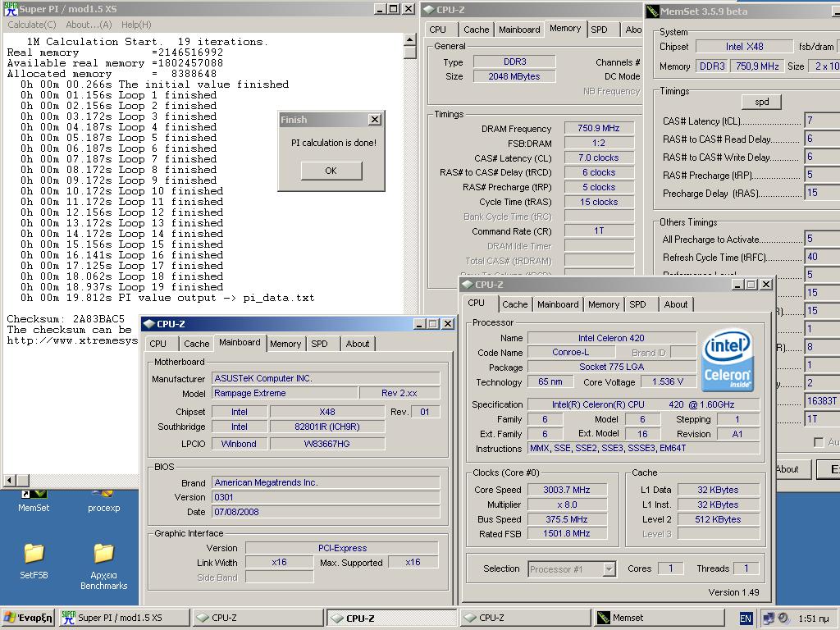
Task: Open the About...(A) menu in Super PI
Action: tap(89, 25)
